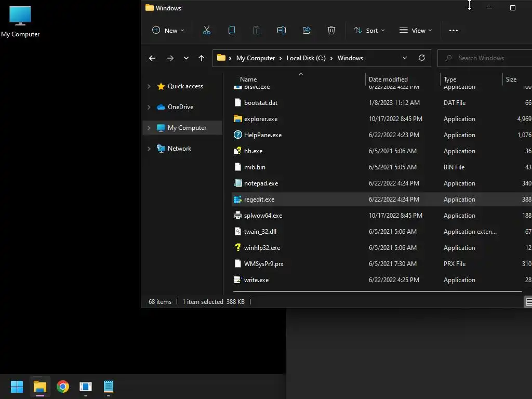Screen dimensions: 532x399
Task: Open the My Computer desktop icon
Action: point(20,21)
